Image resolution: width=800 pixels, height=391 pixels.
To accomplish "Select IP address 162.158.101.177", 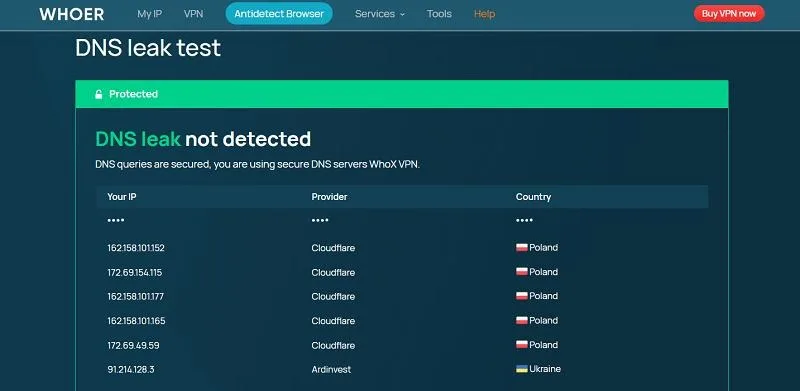I will tap(136, 297).
